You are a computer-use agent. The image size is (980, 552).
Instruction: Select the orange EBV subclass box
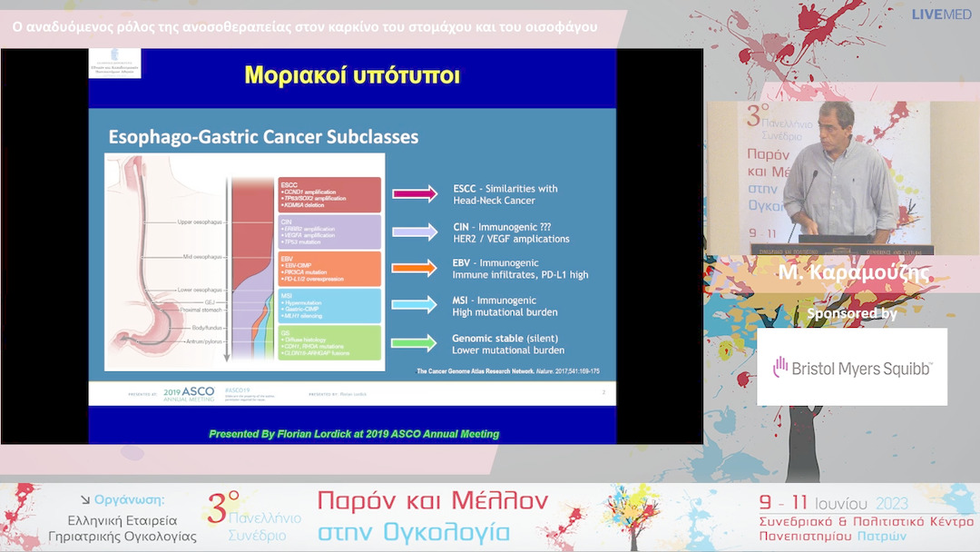click(x=328, y=269)
